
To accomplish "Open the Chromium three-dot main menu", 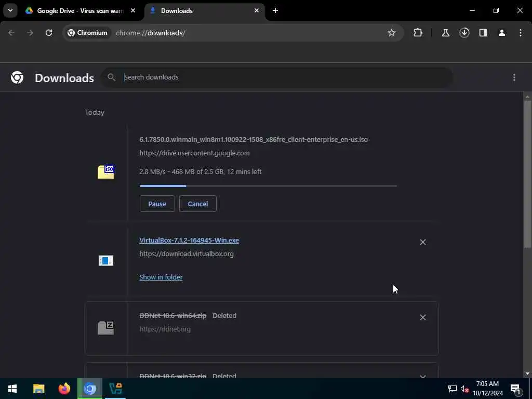I will click(521, 33).
